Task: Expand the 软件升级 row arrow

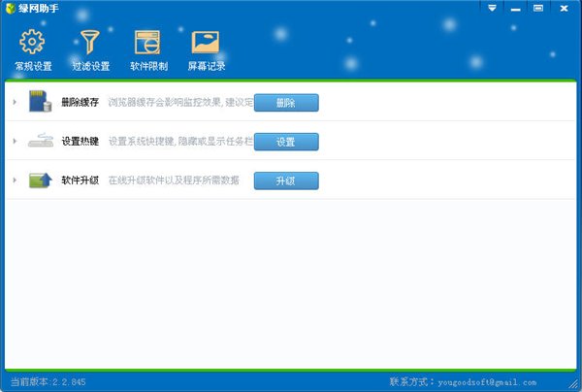Action: coord(15,180)
